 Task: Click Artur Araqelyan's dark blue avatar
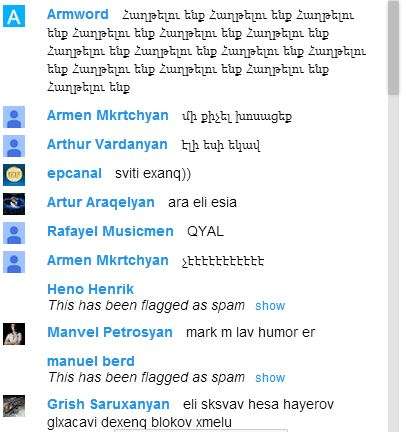(14, 204)
